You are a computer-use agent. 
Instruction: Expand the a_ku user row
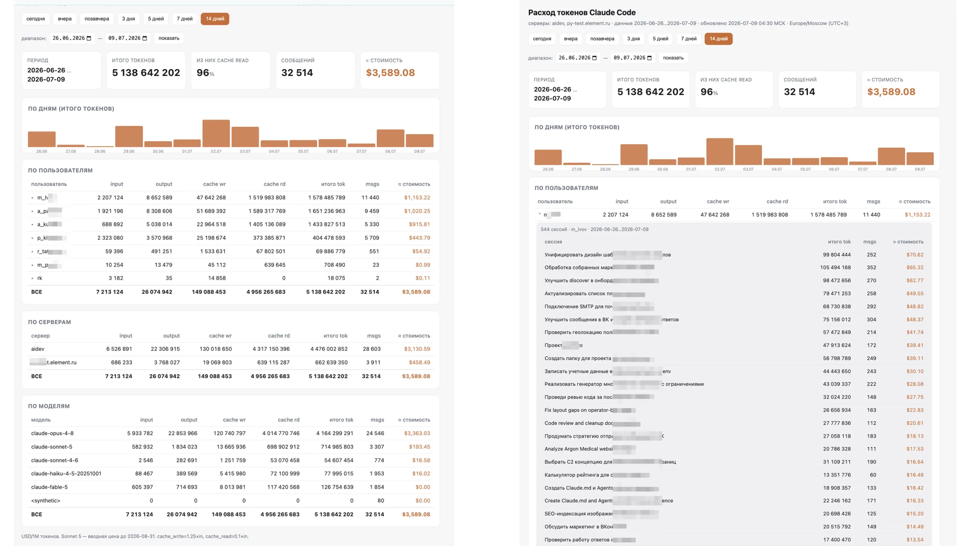33,224
